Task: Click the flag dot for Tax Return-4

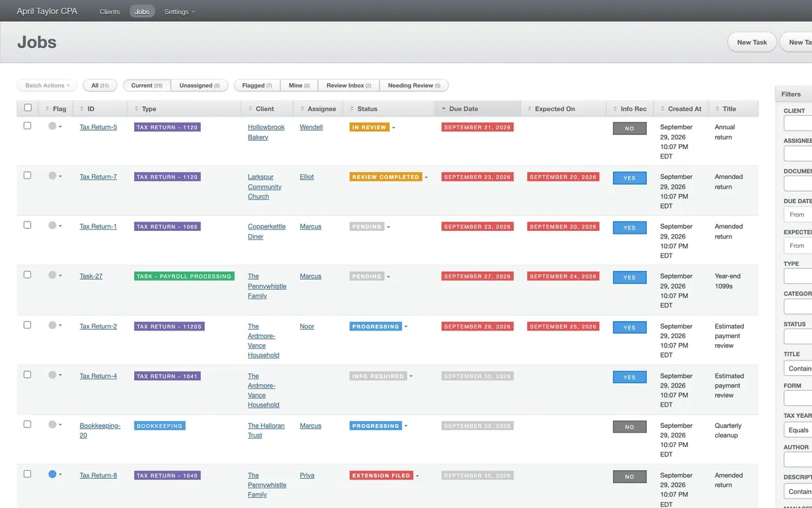Action: 52,375
